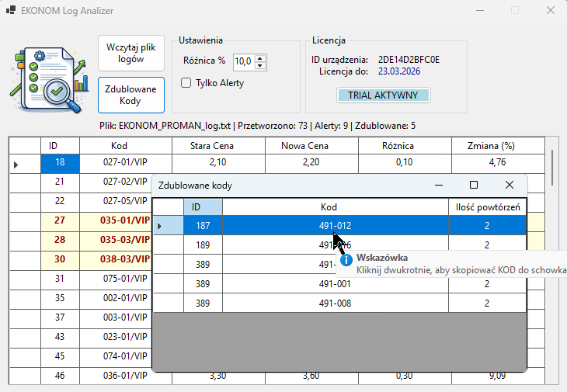
Task: Sort by Nowa Cena column header
Action: pyautogui.click(x=311, y=146)
